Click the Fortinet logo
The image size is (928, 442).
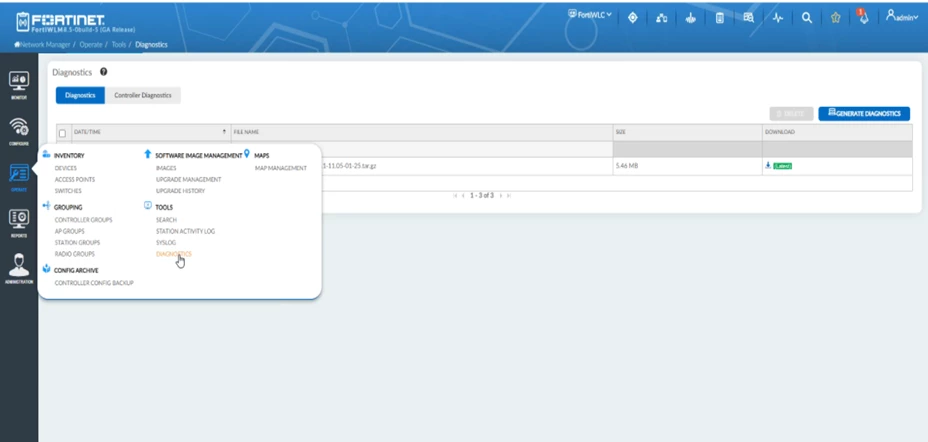coord(59,22)
